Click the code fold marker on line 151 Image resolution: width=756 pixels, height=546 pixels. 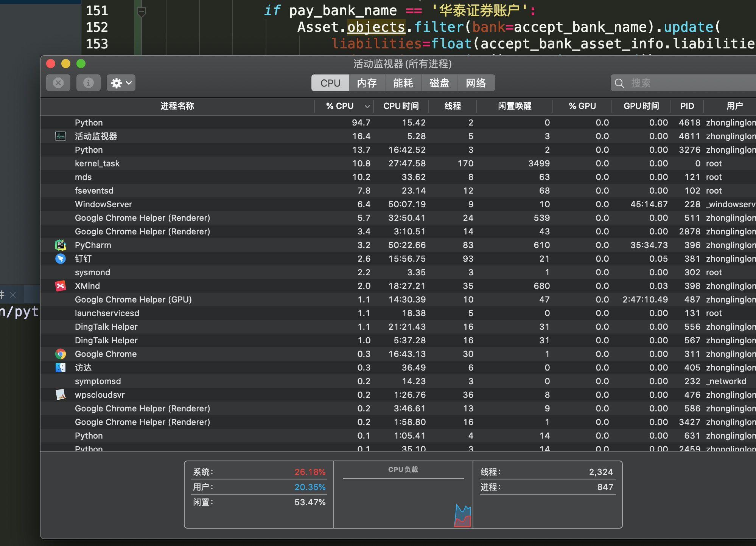[142, 12]
